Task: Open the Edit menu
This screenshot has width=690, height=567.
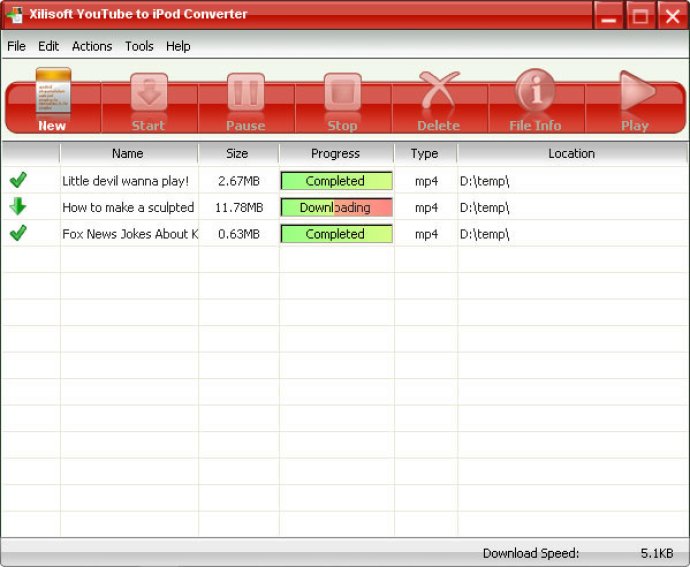Action: 48,46
